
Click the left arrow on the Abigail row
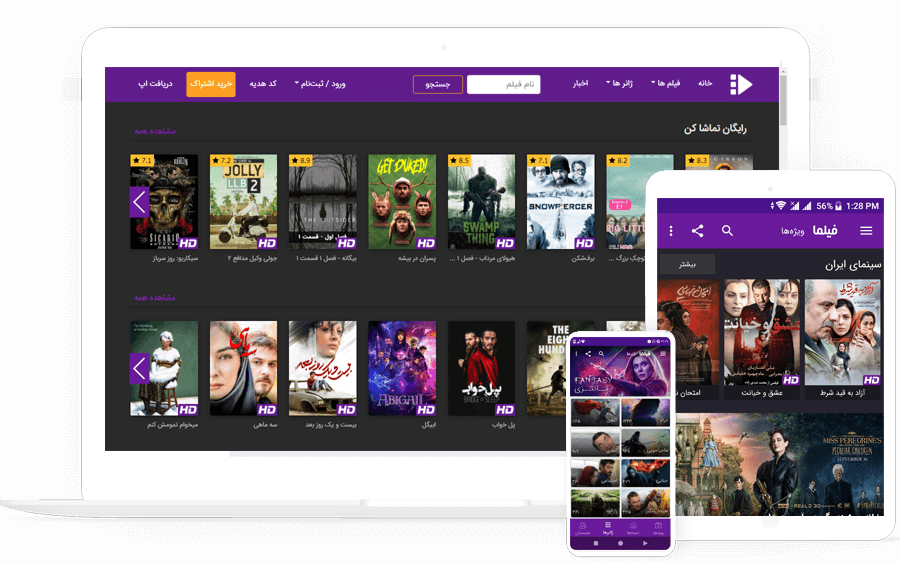click(139, 368)
